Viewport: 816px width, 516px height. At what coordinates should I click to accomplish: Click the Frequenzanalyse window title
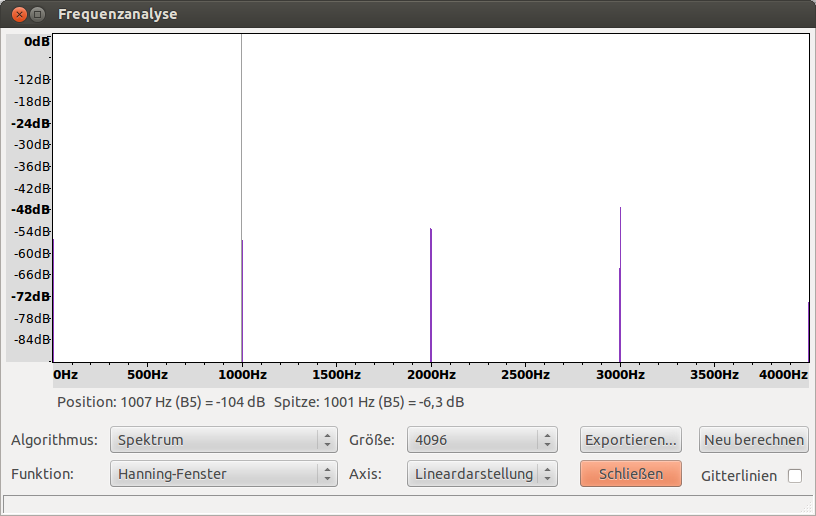118,14
